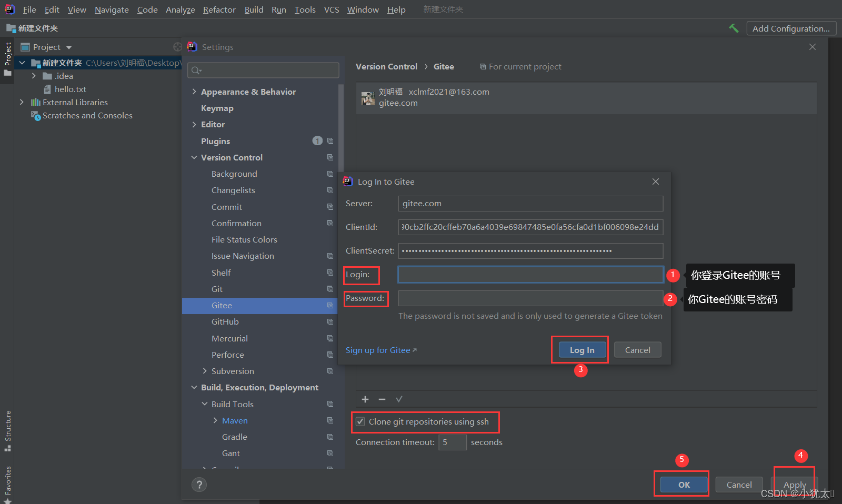Screen dimensions: 842x504
Task: Open the VCS menu
Action: coord(332,9)
